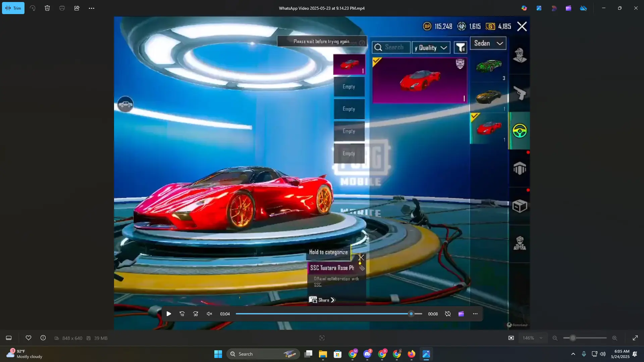Select the parachute category icon
The image size is (644, 362).
pyautogui.click(x=520, y=168)
